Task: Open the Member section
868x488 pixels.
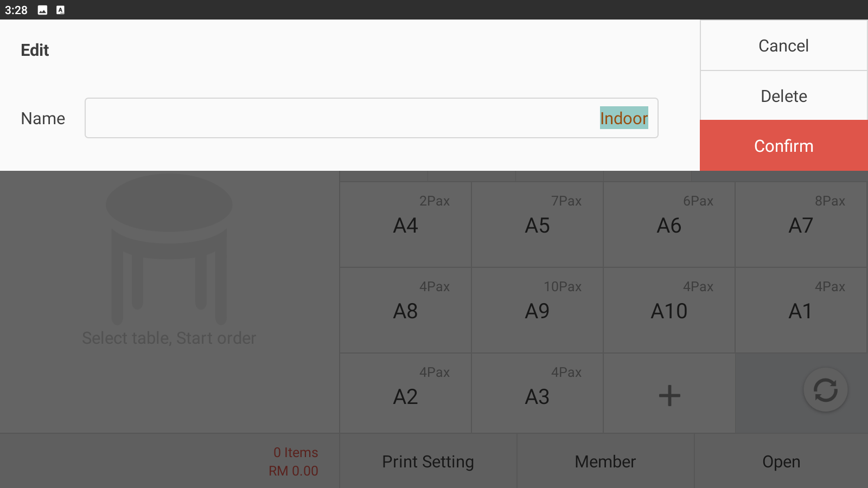Action: 605,461
